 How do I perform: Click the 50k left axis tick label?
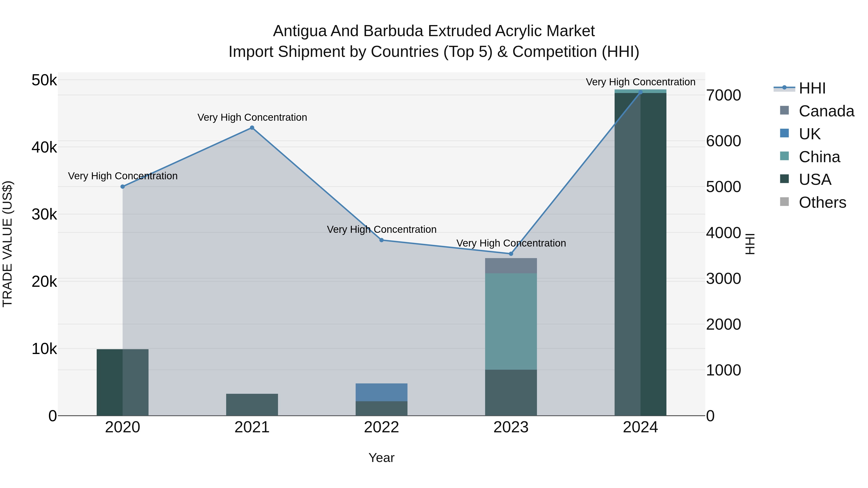click(x=44, y=80)
